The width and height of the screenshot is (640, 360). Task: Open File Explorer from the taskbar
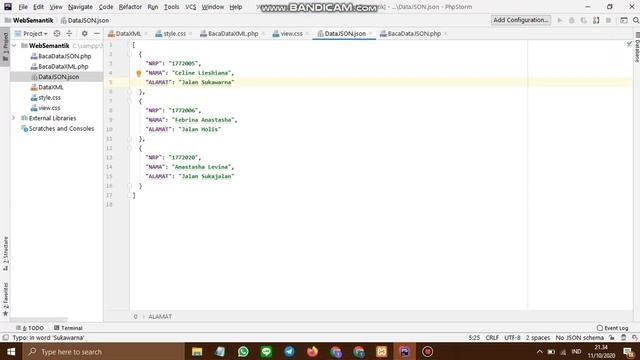point(197,351)
